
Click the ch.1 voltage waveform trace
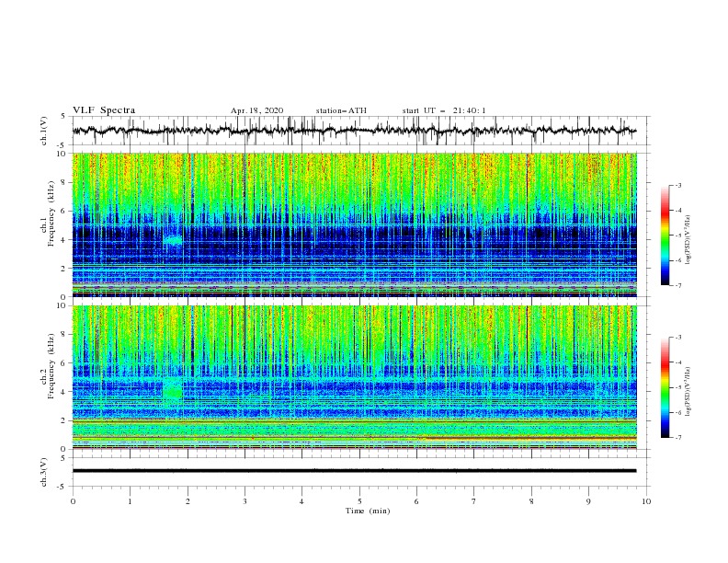click(x=354, y=131)
